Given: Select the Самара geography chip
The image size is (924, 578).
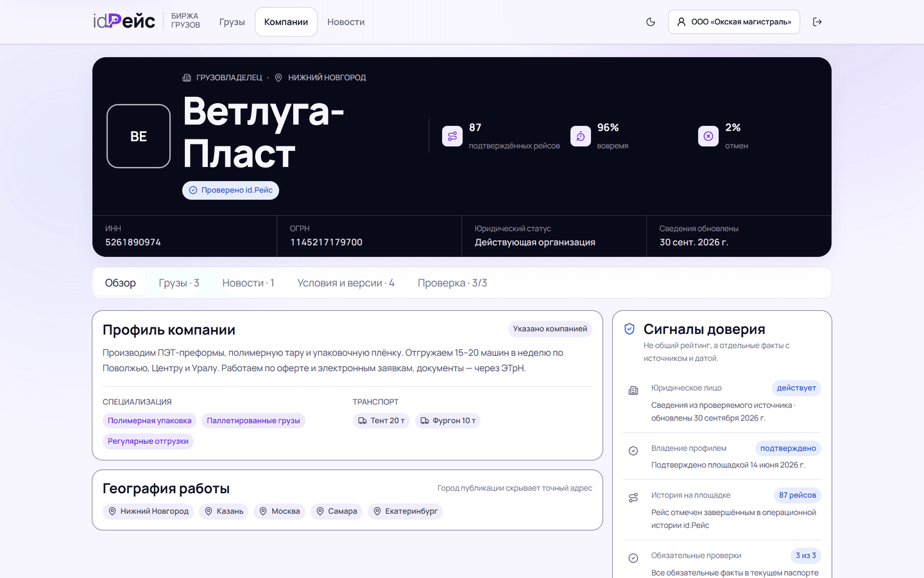Looking at the screenshot, I should [336, 511].
